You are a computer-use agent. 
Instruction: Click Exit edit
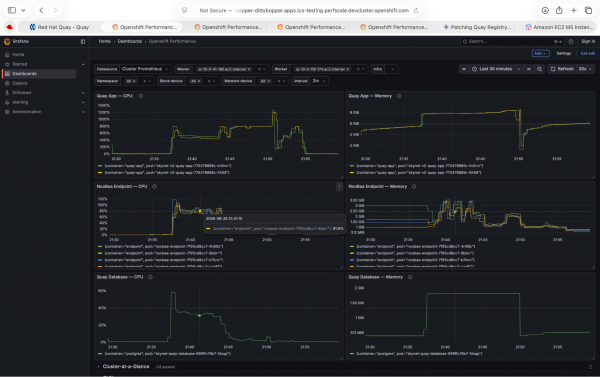[x=588, y=53]
